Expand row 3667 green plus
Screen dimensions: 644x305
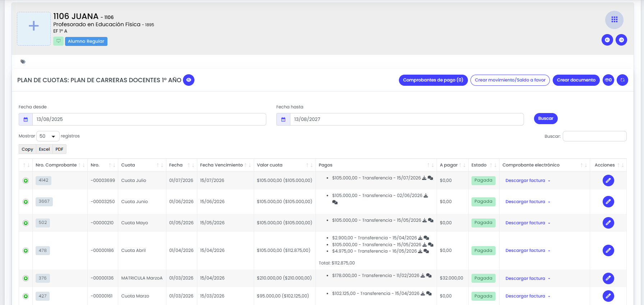26,202
